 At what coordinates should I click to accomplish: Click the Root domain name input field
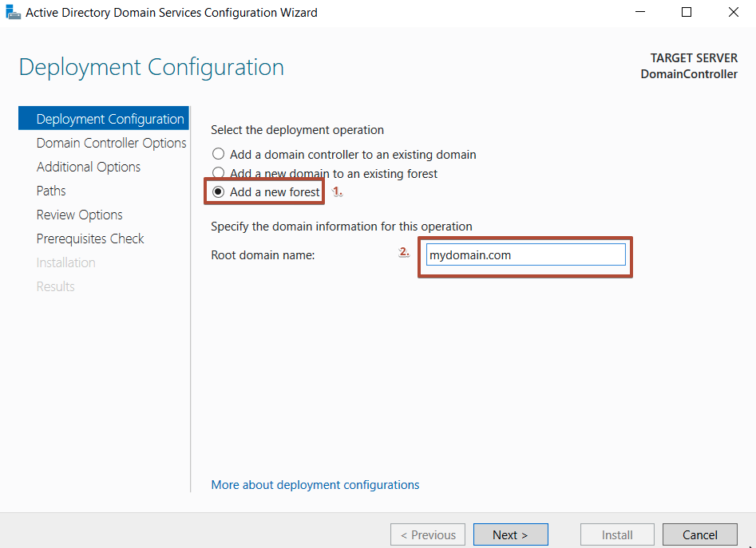click(525, 254)
